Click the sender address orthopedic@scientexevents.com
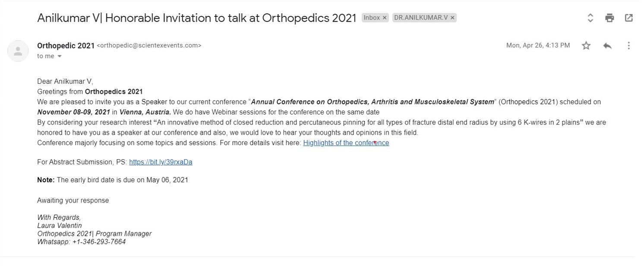This screenshot has height=266, width=644. click(149, 45)
